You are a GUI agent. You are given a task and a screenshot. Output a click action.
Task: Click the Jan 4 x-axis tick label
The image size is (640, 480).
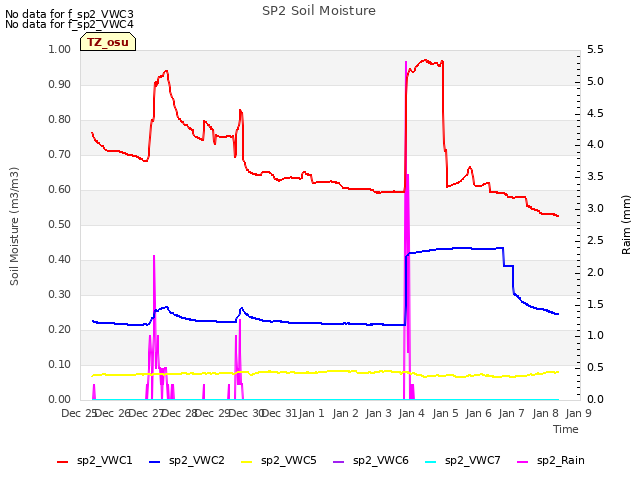[411, 413]
